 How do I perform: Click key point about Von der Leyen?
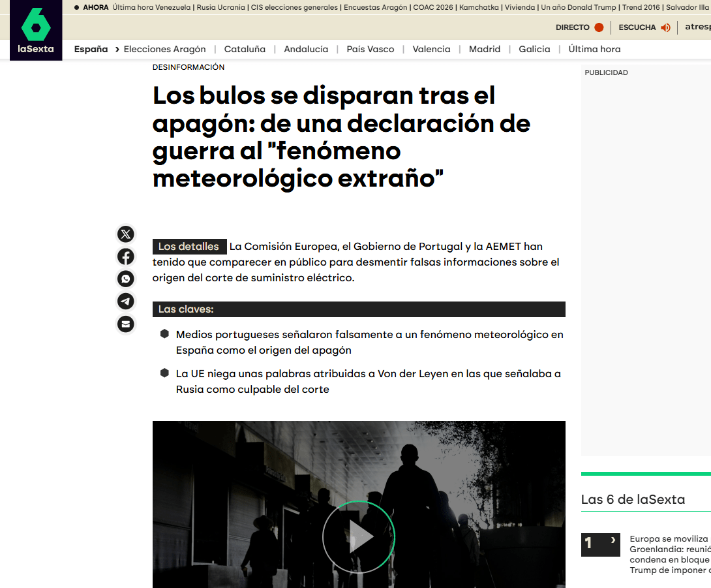(x=368, y=381)
